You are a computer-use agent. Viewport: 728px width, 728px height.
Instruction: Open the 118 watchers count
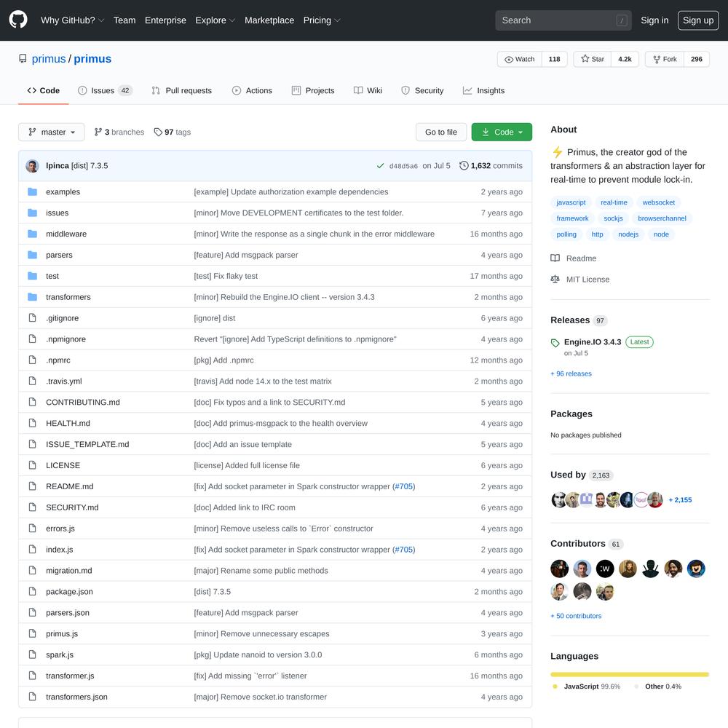click(554, 59)
